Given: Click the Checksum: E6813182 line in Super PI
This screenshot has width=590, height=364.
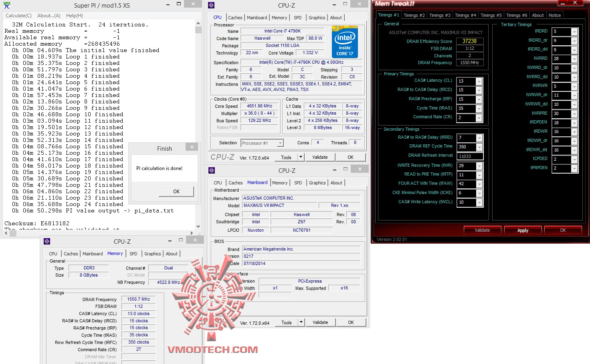Looking at the screenshot, I should pyautogui.click(x=37, y=223).
